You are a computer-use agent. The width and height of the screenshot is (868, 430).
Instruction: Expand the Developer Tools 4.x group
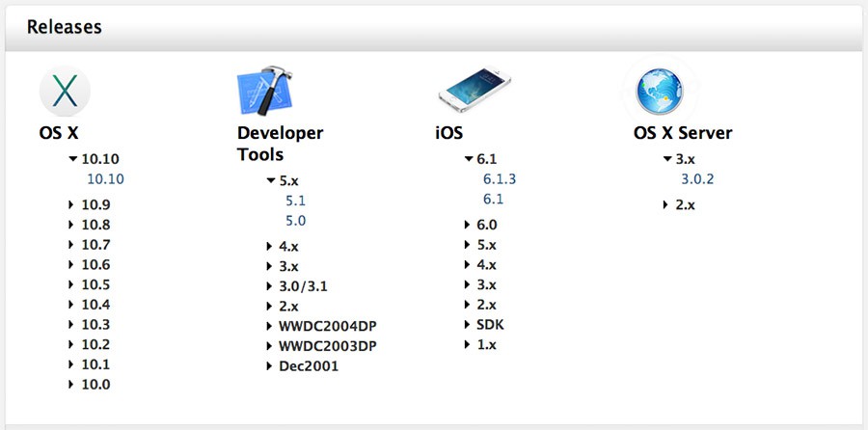coord(269,246)
